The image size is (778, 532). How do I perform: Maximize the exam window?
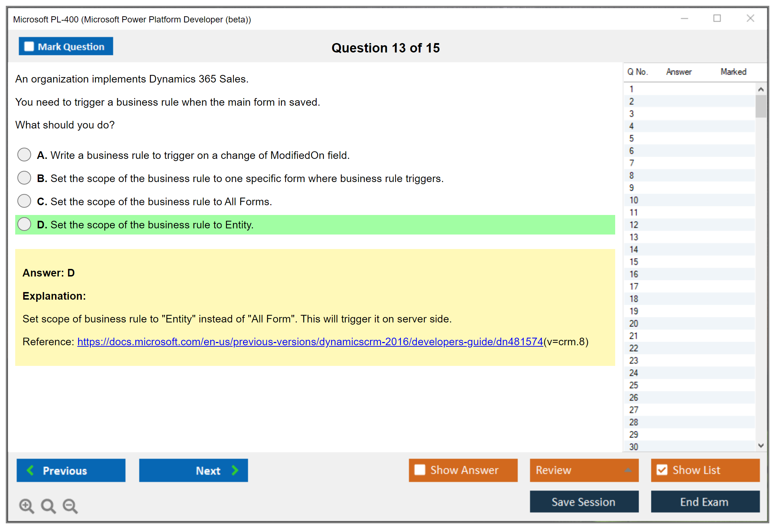(x=717, y=18)
